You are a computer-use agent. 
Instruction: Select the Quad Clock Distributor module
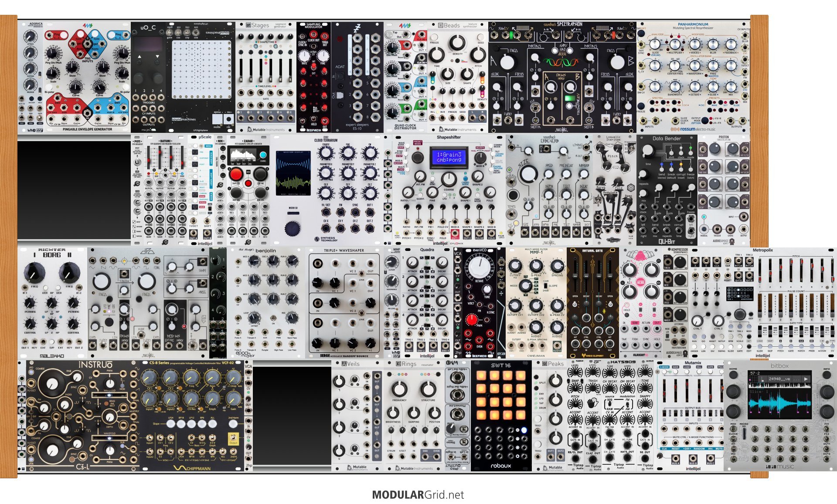coord(405,77)
